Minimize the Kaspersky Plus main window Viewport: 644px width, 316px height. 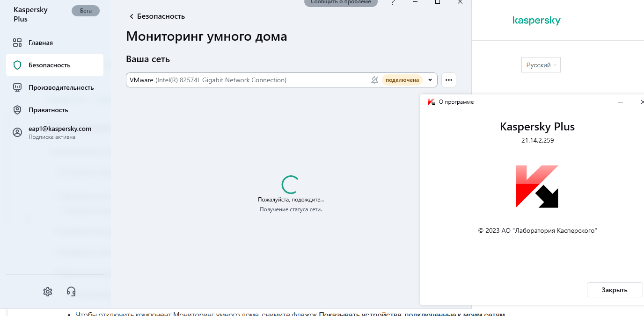click(415, 2)
